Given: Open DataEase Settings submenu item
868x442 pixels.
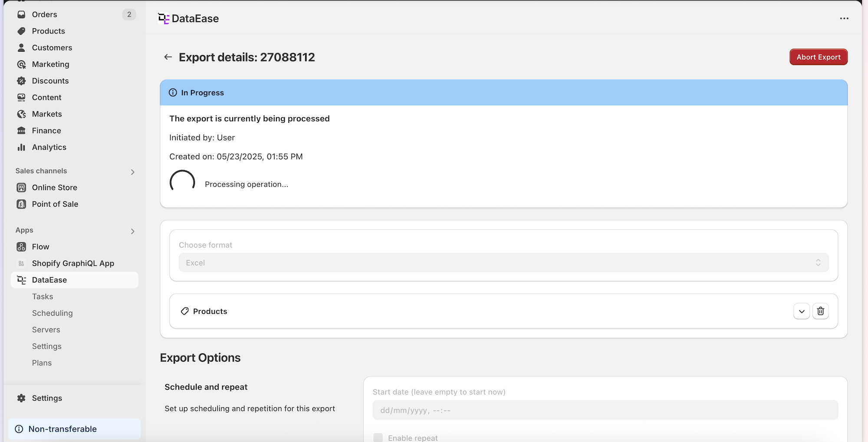Looking at the screenshot, I should pyautogui.click(x=47, y=346).
